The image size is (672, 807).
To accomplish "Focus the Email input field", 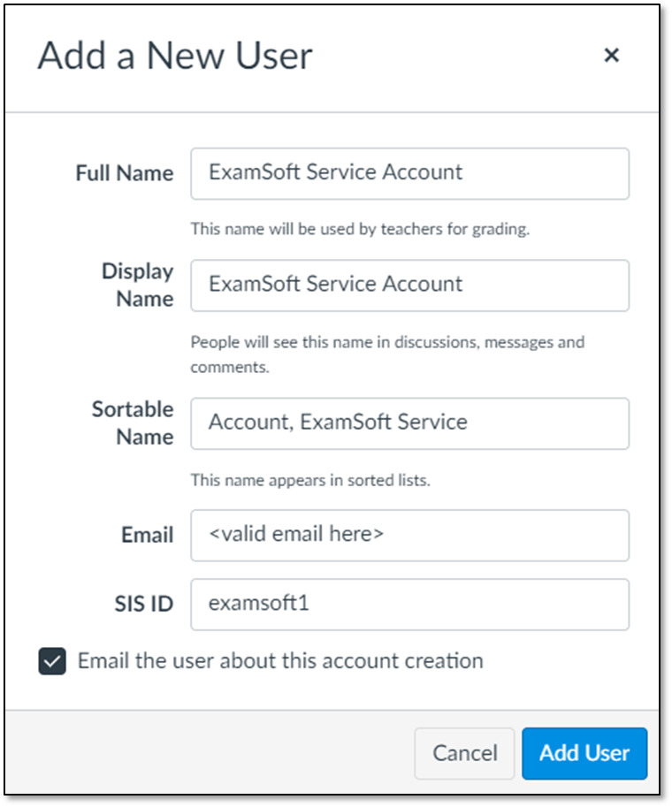I will [x=409, y=536].
